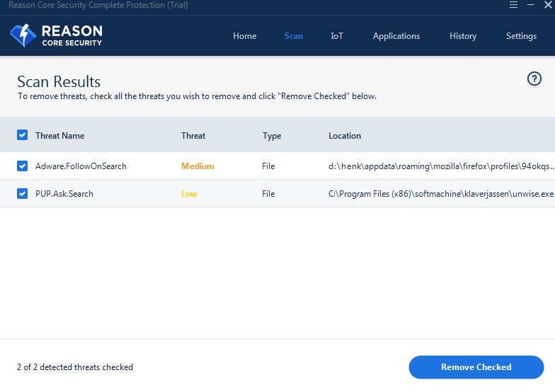This screenshot has width=555, height=392.
Task: View the History tab
Action: pos(463,36)
